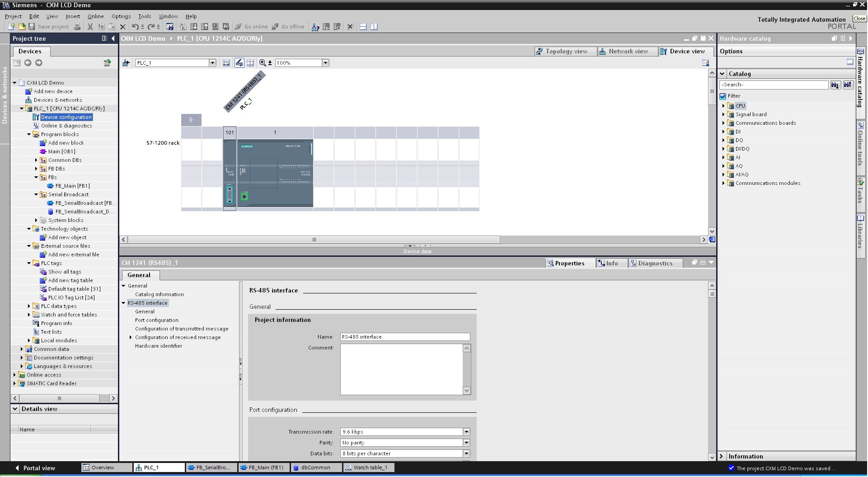Click the Split editor space vertically icon

[374, 27]
